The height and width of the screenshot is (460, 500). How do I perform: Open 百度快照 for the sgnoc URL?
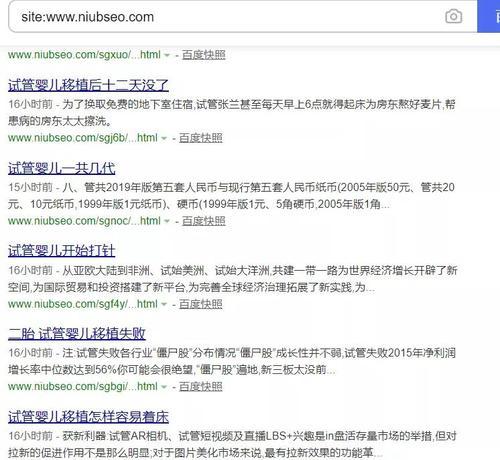[x=204, y=221]
